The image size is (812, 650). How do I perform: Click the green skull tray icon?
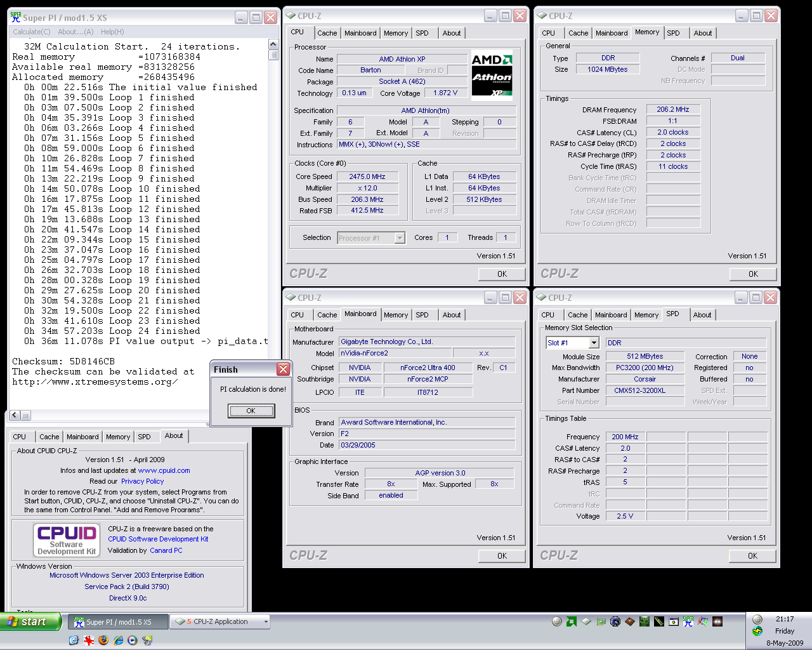coord(645,621)
